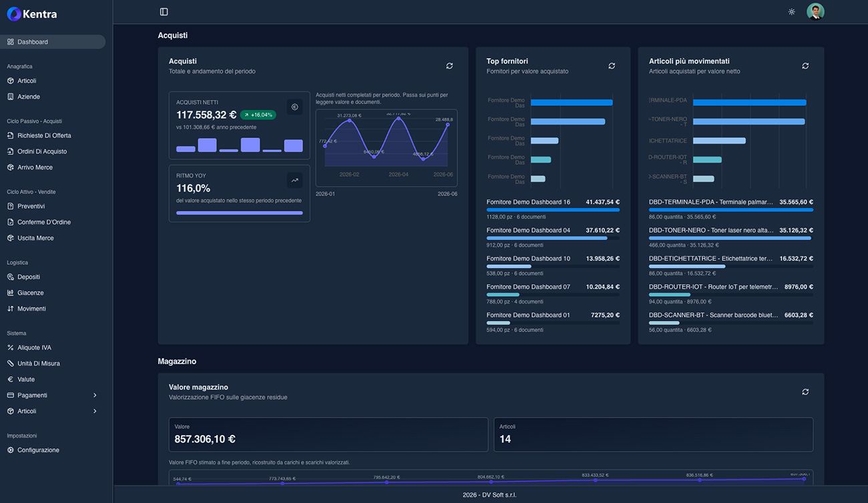Refresh the Acquisti card
Viewport: 868px width, 503px height.
click(449, 66)
